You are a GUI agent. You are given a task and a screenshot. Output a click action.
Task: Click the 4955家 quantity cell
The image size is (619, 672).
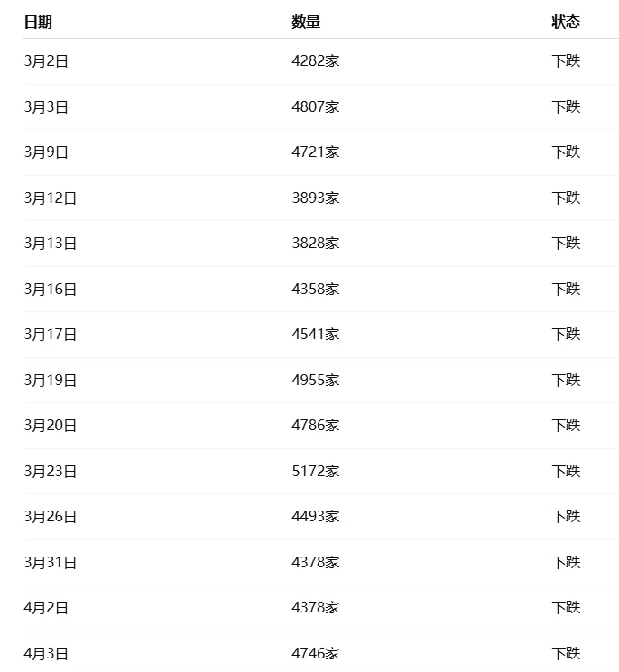pyautogui.click(x=315, y=380)
